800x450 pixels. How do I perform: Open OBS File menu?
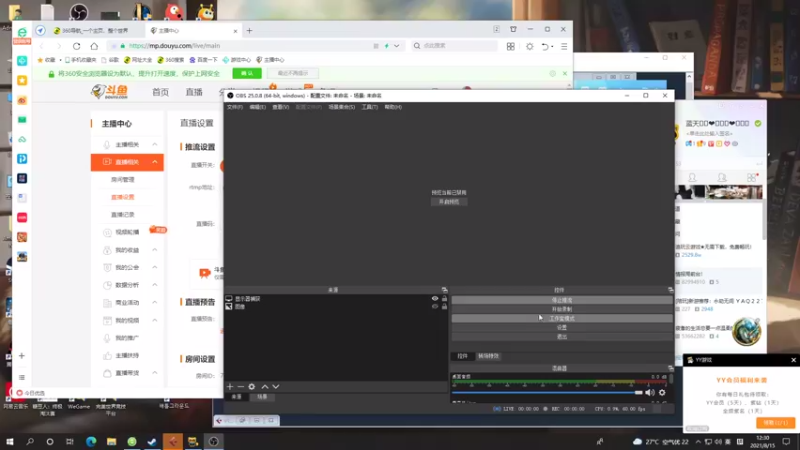click(235, 107)
